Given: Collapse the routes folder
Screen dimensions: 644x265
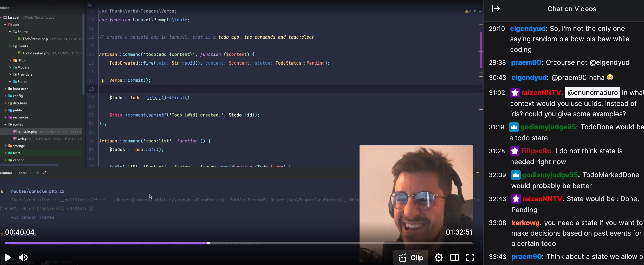Looking at the screenshot, I should pyautogui.click(x=5, y=124).
